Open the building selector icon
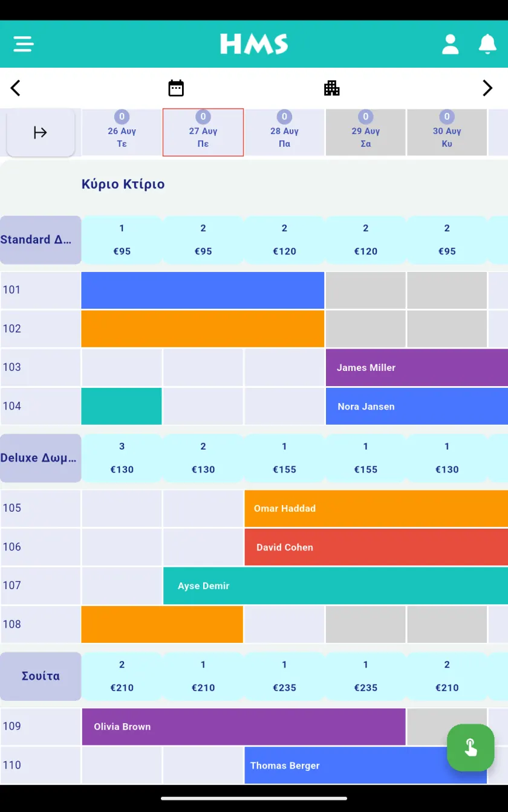The height and width of the screenshot is (812, 508). 332,88
